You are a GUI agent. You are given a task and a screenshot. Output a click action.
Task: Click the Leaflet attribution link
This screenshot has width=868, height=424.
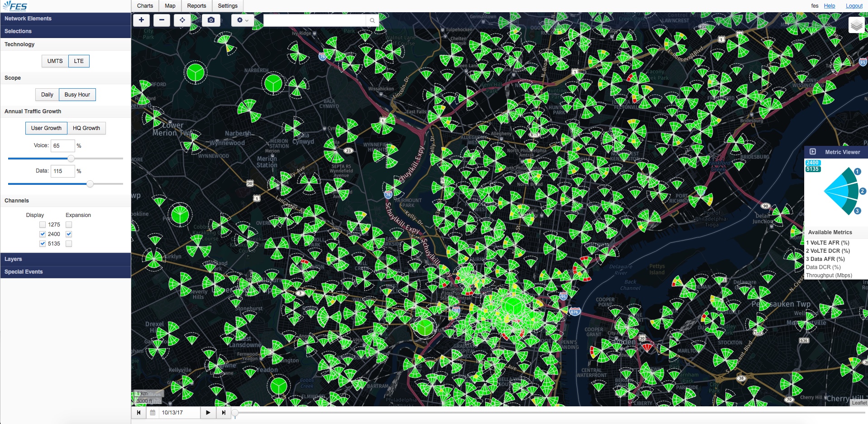(x=859, y=403)
